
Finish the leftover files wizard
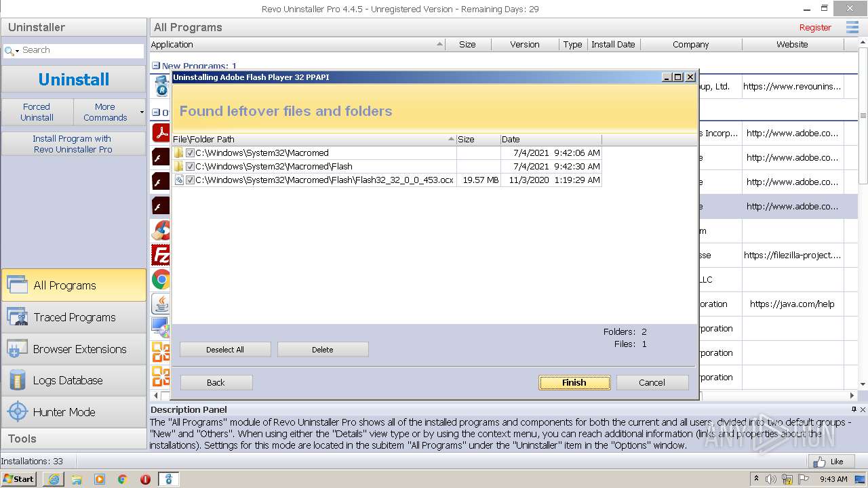click(574, 382)
